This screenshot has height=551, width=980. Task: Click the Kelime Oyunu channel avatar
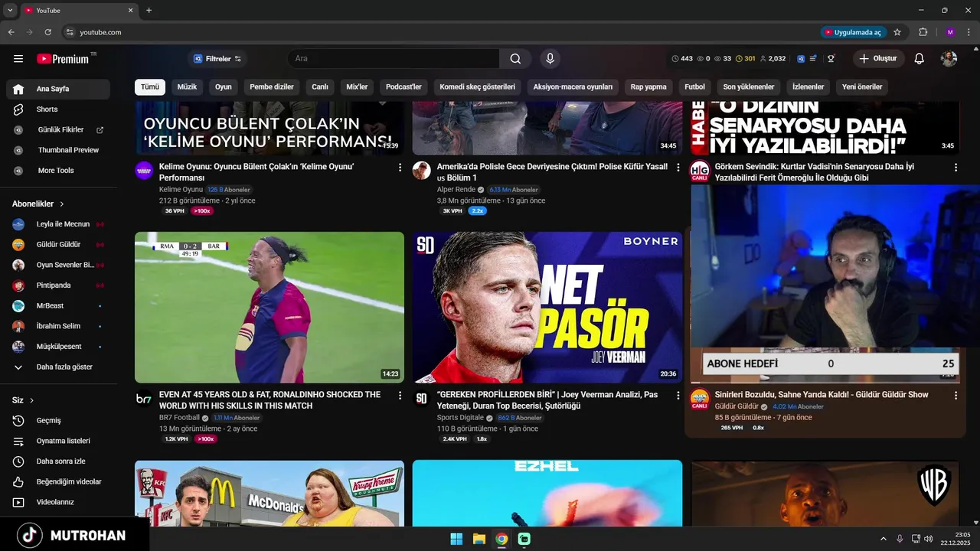point(144,171)
